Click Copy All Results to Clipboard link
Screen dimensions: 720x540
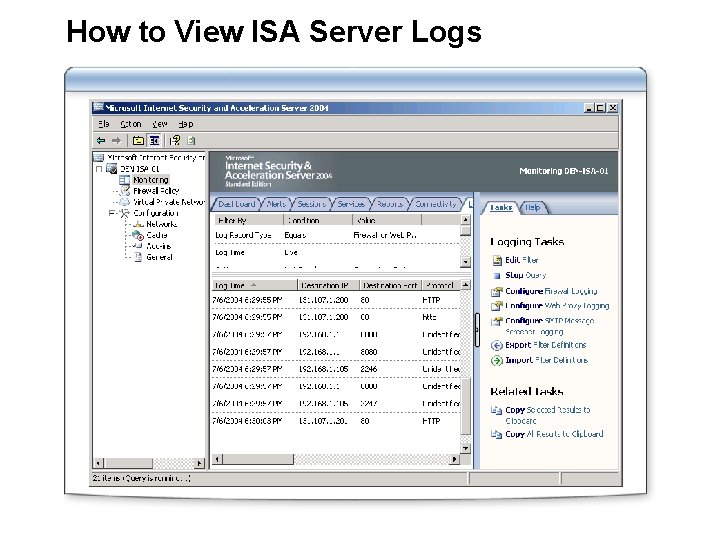(554, 434)
